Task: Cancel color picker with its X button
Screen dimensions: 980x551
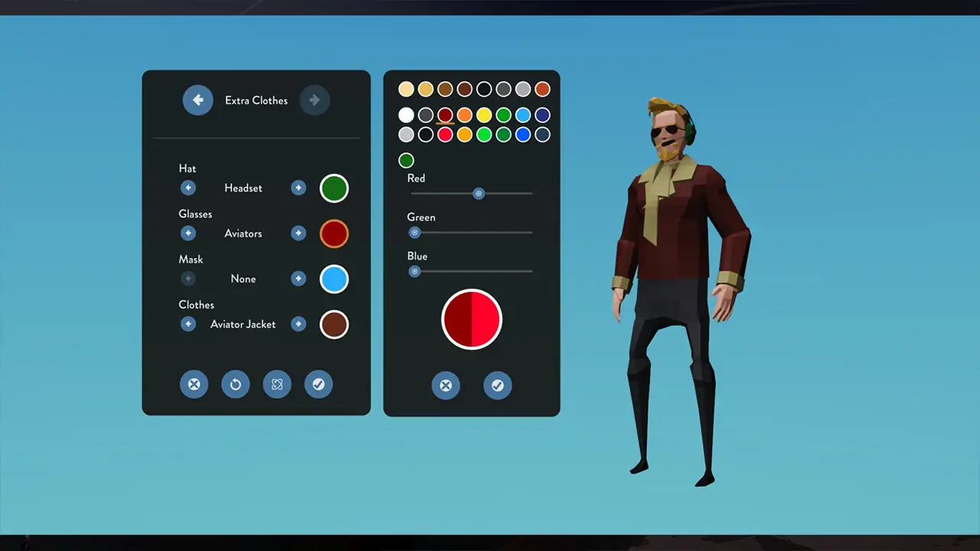Action: click(x=446, y=386)
